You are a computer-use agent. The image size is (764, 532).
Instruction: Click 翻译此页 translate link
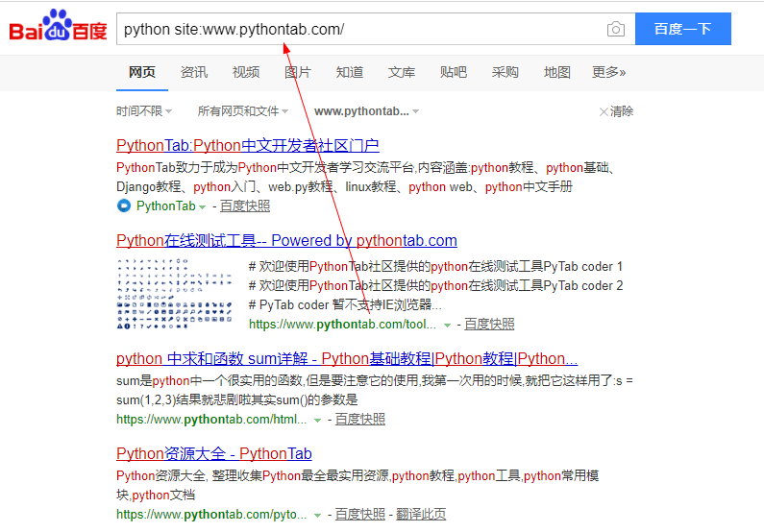421,515
